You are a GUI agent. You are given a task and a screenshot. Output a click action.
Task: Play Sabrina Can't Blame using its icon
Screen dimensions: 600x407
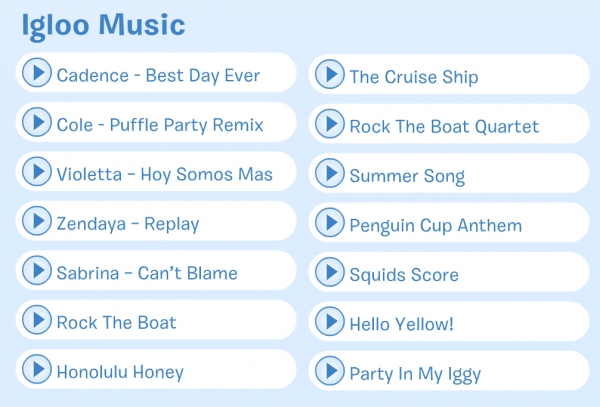(x=37, y=271)
